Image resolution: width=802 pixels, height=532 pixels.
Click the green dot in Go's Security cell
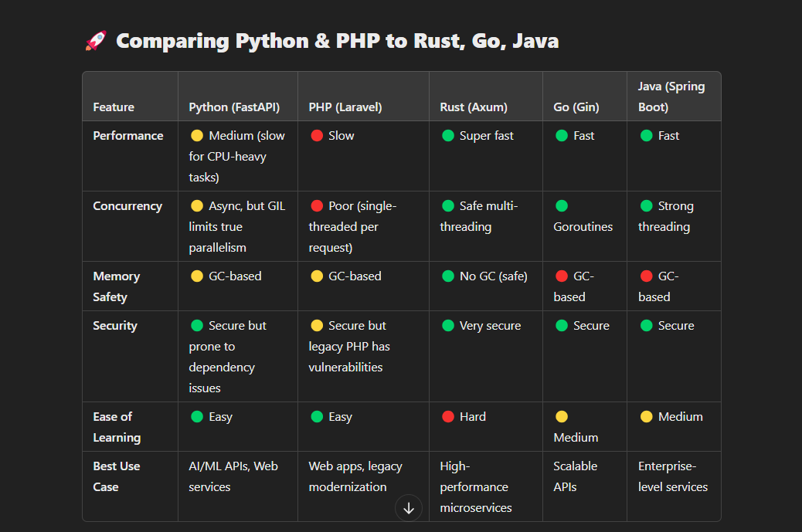coord(562,326)
